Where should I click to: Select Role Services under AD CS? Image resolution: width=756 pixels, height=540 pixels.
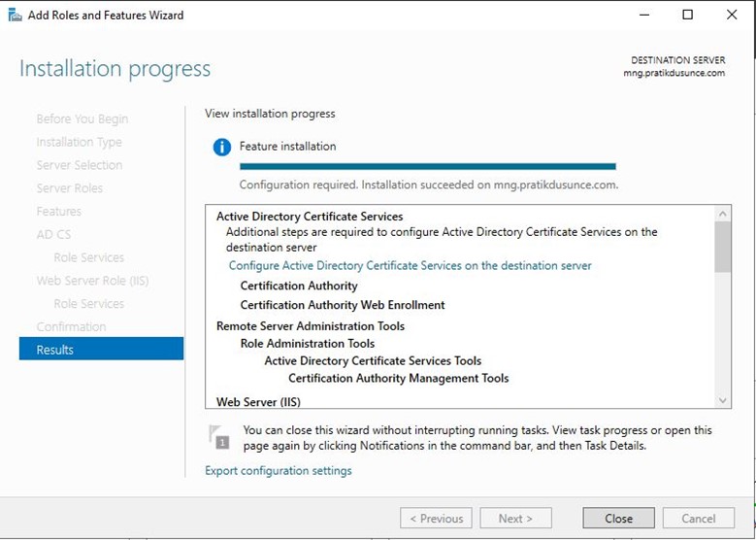[88, 257]
